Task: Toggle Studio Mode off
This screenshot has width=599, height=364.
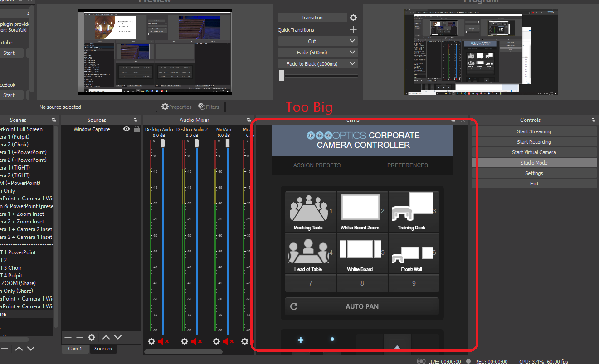Action: [534, 163]
